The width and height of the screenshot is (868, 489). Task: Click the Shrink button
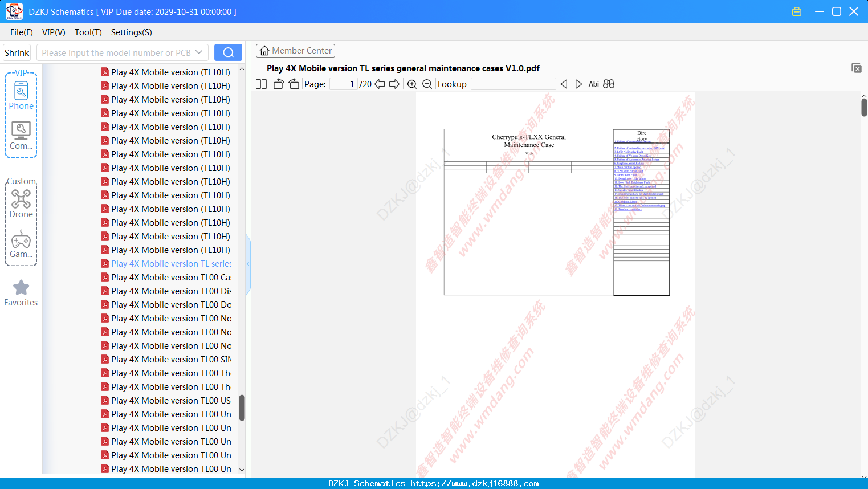17,52
